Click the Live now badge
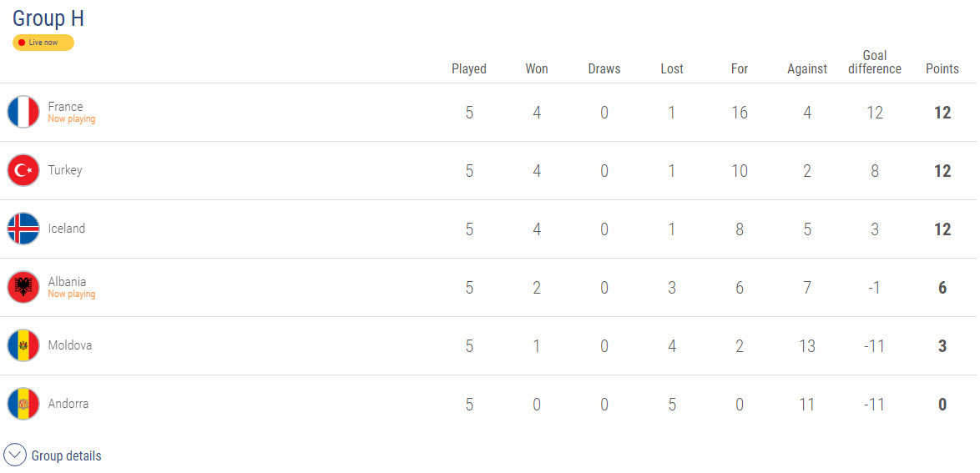This screenshot has height=473, width=980. 43,43
